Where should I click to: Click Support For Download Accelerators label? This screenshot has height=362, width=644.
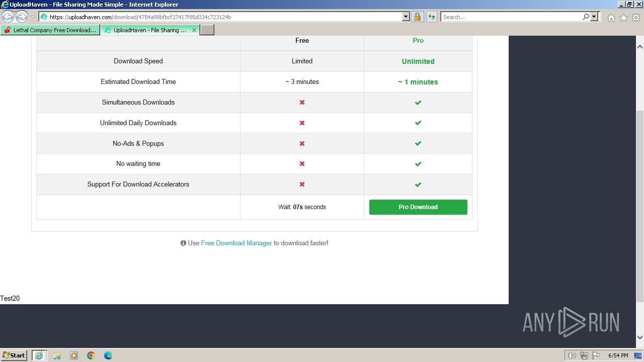138,184
